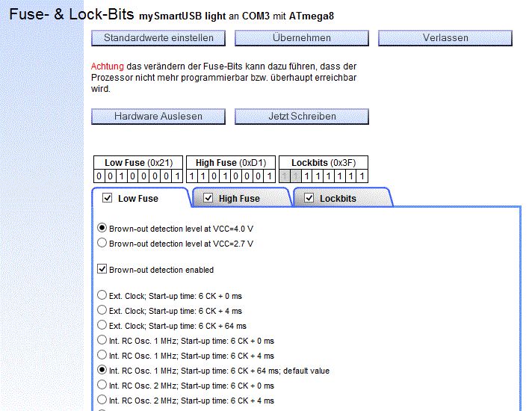Screen dimensions: 532x411
Task: Toggle the checkbox on the Low Fuse tab
Action: 107,198
